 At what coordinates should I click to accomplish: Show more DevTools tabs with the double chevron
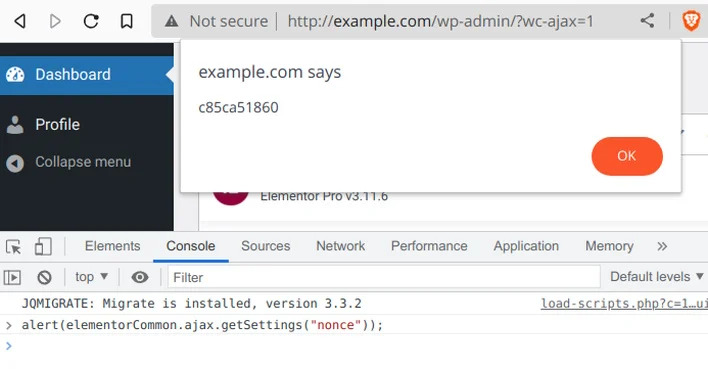point(662,246)
